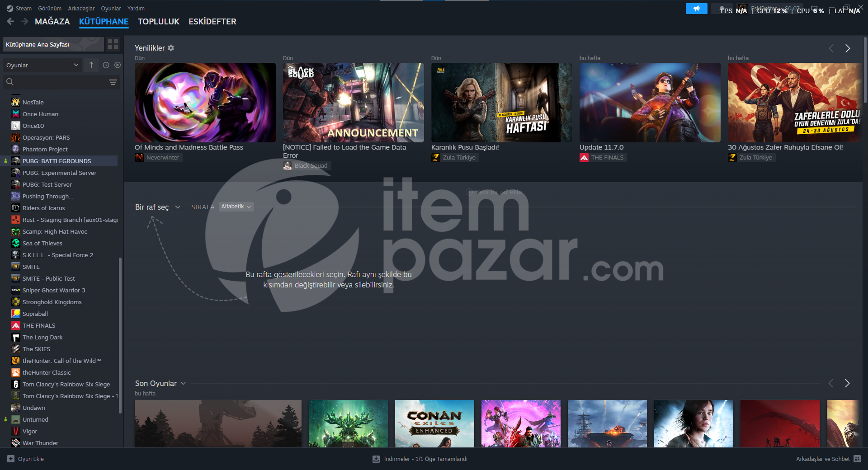
Task: Click Oyun Ekle text button
Action: 31,459
